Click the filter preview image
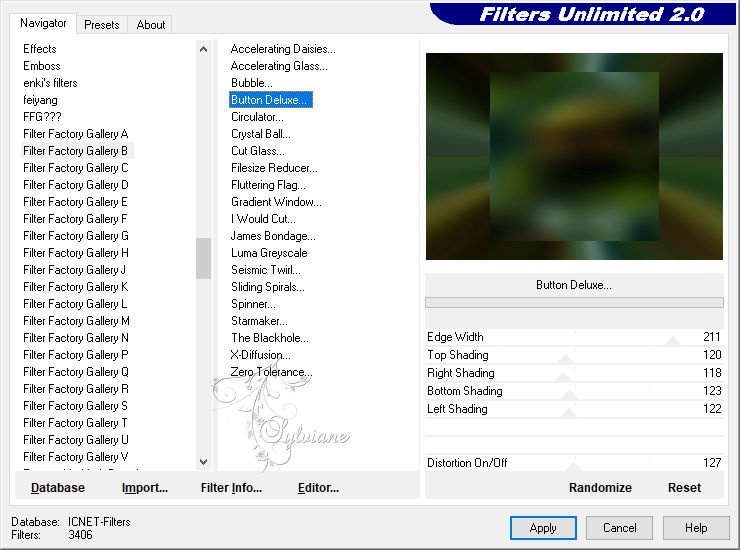 click(574, 156)
